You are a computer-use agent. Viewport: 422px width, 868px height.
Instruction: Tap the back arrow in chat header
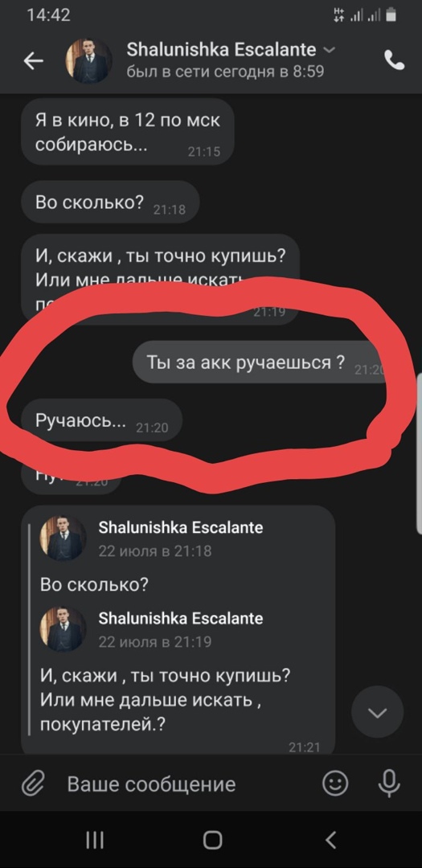[33, 61]
